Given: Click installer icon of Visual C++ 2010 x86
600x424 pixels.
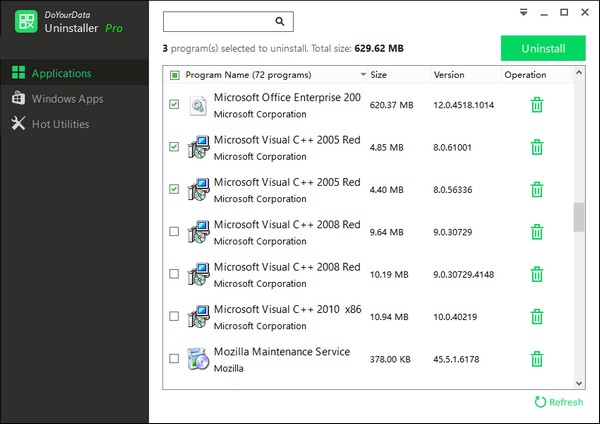Looking at the screenshot, I should (x=199, y=317).
